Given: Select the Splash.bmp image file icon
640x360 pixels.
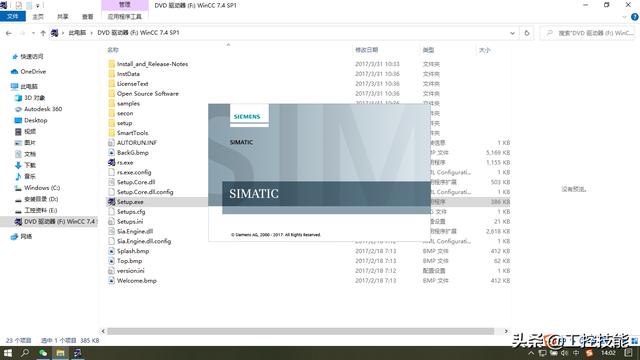Looking at the screenshot, I should (111, 251).
